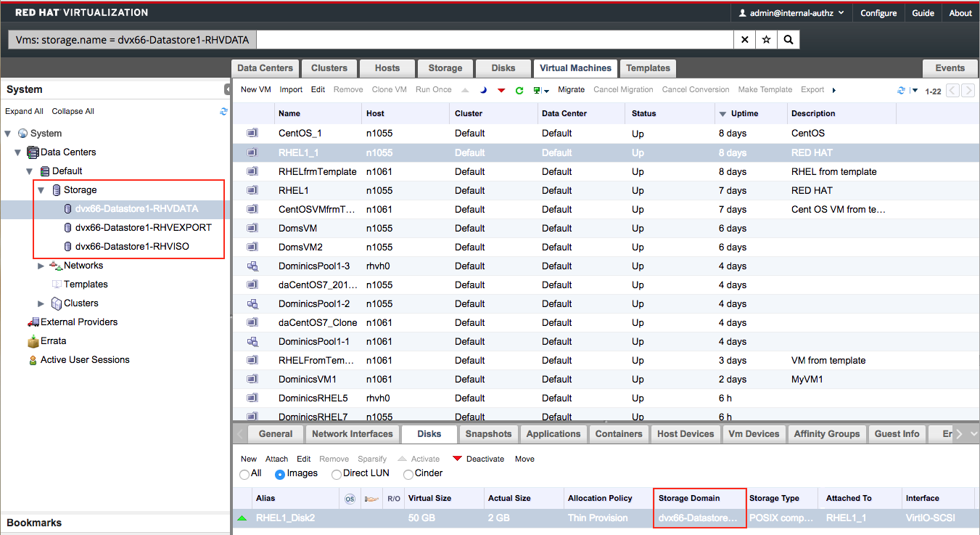
Task: Click Attach in the disks toolbar
Action: pos(276,460)
